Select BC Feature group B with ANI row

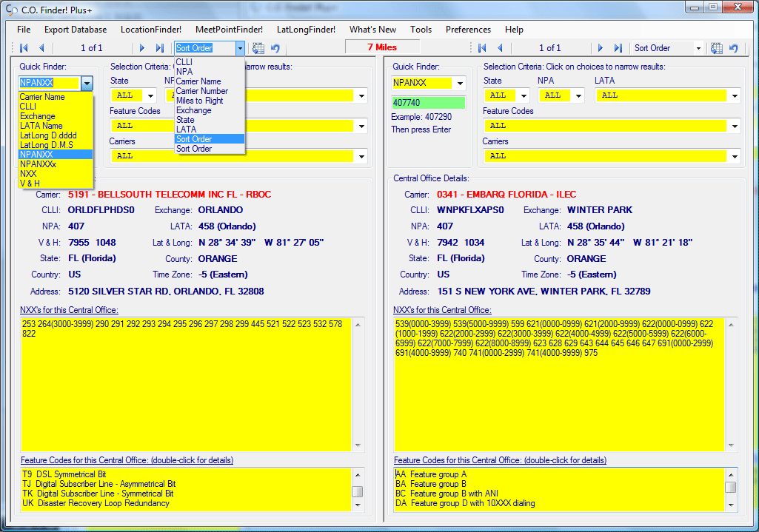pos(447,494)
